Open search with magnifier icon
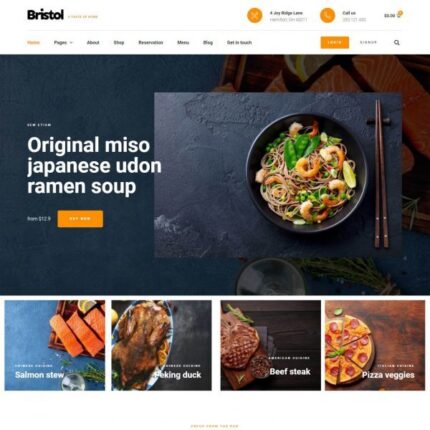 (x=397, y=43)
